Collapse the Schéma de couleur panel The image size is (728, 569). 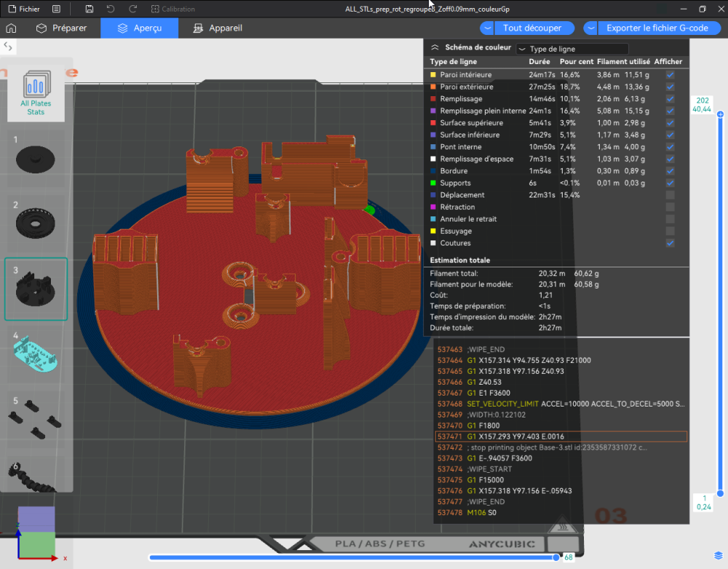[x=435, y=47]
